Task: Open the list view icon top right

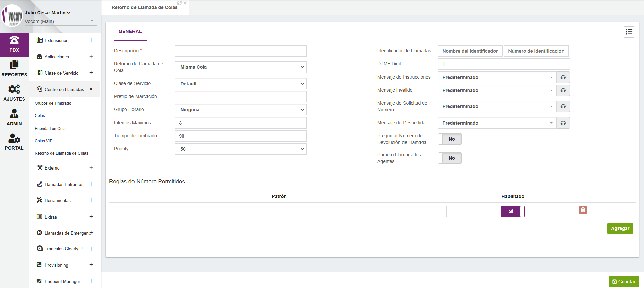Action: click(x=629, y=32)
